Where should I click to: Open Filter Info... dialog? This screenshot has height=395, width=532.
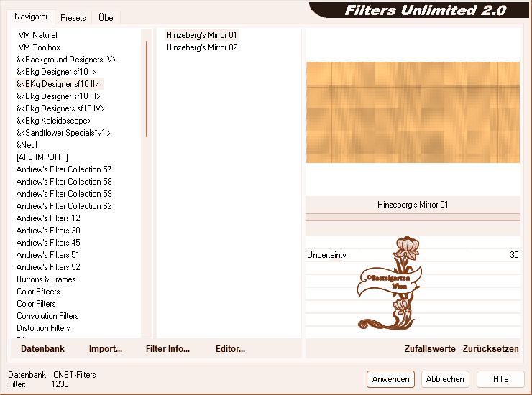[x=168, y=348]
